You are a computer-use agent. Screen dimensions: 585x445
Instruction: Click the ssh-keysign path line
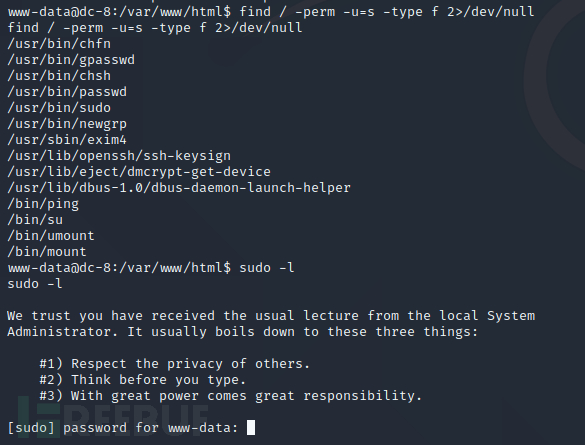point(119,156)
